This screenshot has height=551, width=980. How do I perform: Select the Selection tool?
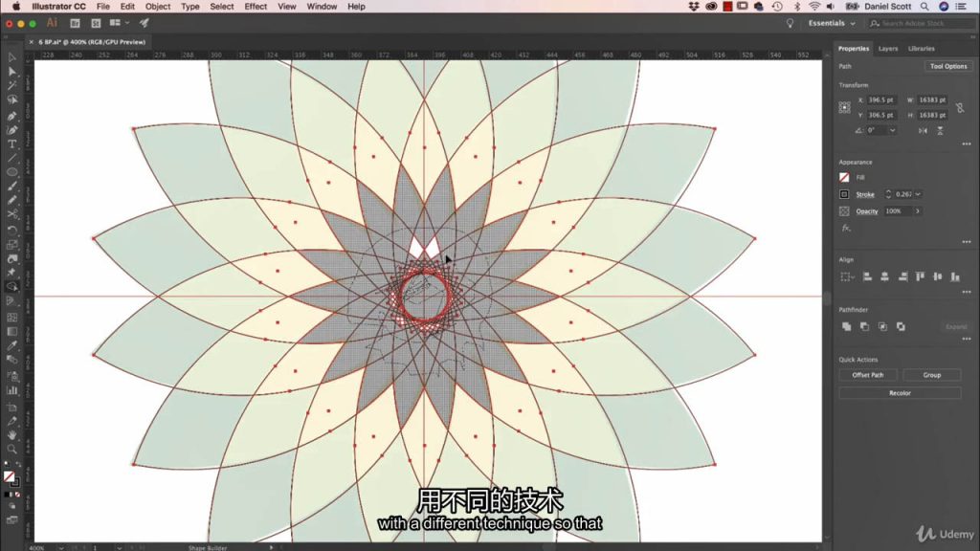(x=11, y=57)
